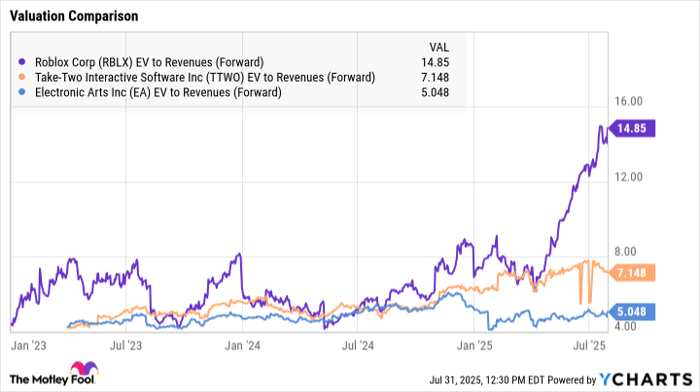700x392 pixels.
Task: Click the Jul 31, 2025 timestamp text
Action: pyautogui.click(x=487, y=380)
